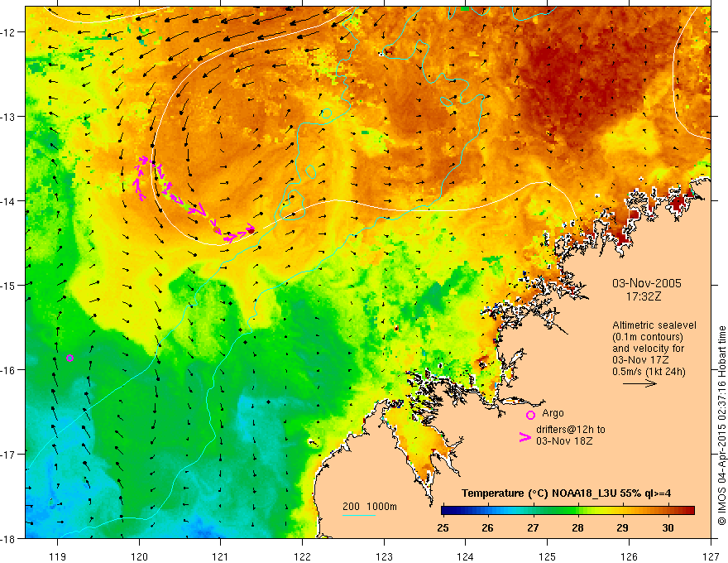Click the '03-Nov 18Z' drifter legend text
Viewport: 728px width, 563px height.
pos(564,441)
